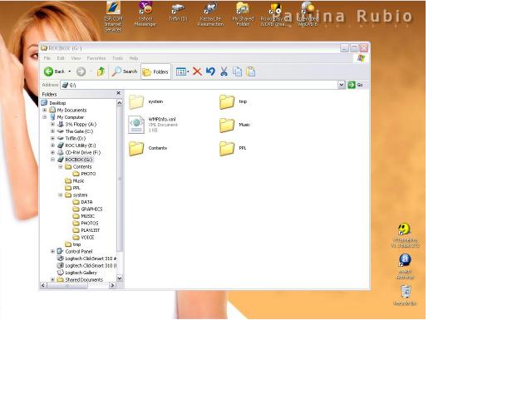Open the Back history dropdown arrow
Viewport: 532px width, 399px height.
pos(70,71)
